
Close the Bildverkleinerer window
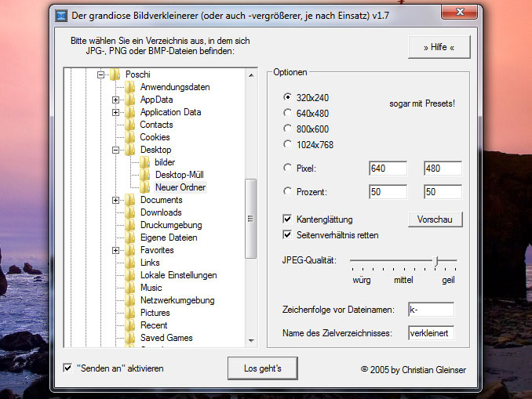coord(460,12)
